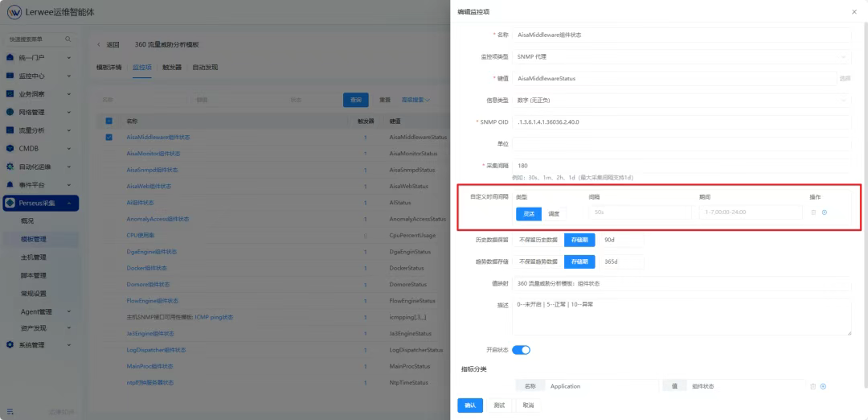Toggle the select-all checkbox in the table header
Viewport: 868px width, 420px height.
109,121
